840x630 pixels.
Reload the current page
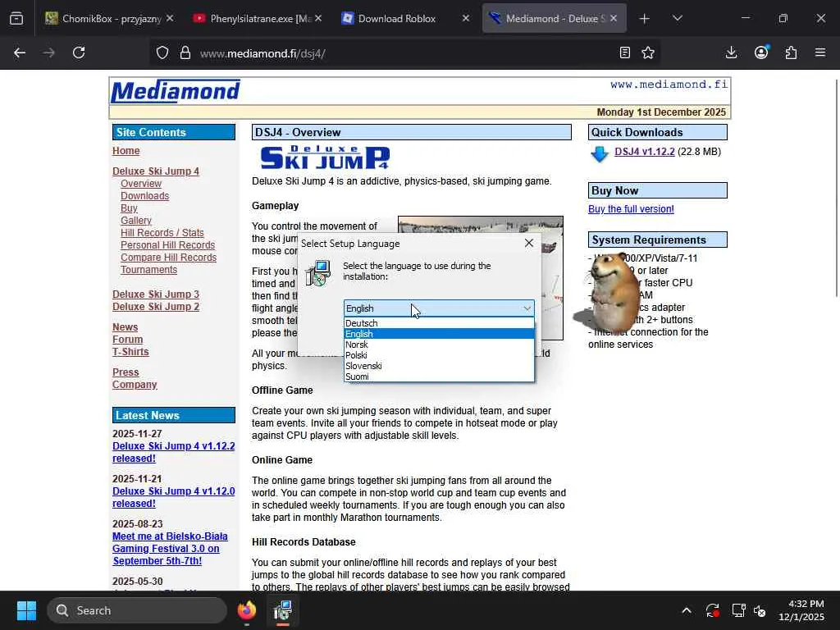79,52
